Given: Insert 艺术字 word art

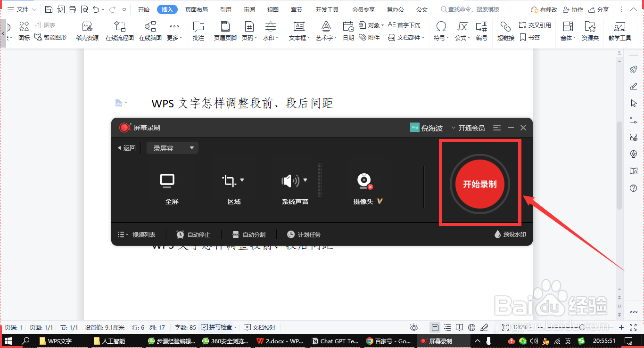Looking at the screenshot, I should click(x=326, y=32).
